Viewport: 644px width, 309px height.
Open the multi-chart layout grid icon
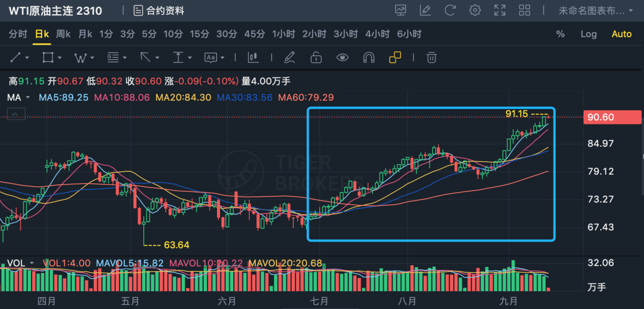click(525, 10)
